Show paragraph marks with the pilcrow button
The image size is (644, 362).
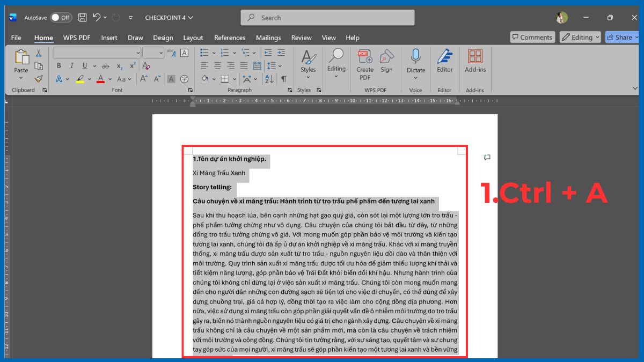pos(284,79)
